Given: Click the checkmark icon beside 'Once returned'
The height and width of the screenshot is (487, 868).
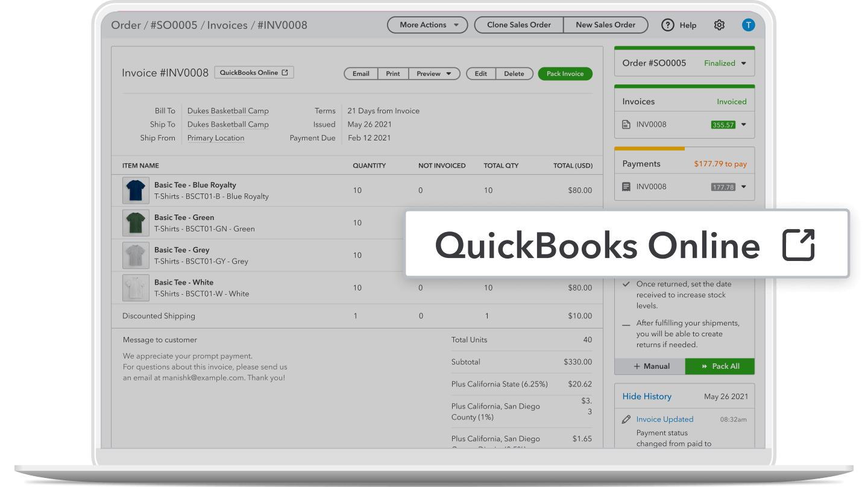Looking at the screenshot, I should click(626, 284).
